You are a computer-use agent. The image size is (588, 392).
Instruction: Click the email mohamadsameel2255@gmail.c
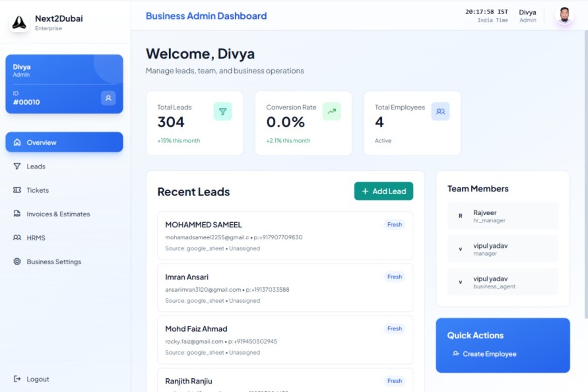click(207, 237)
